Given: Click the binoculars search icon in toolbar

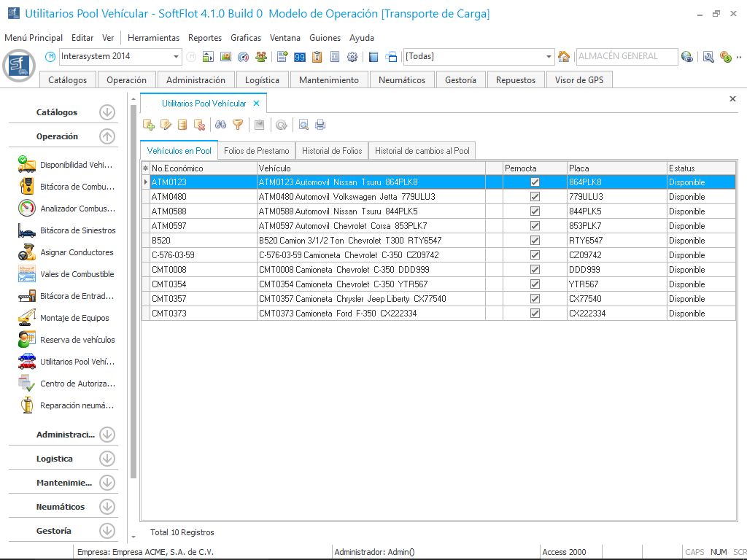Looking at the screenshot, I should [x=220, y=125].
